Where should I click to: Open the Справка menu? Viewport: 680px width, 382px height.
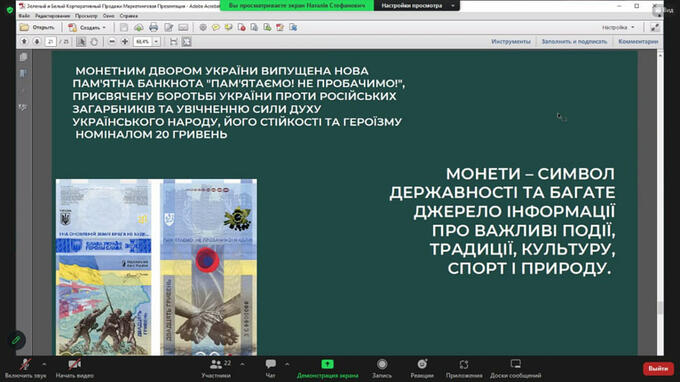pyautogui.click(x=129, y=16)
